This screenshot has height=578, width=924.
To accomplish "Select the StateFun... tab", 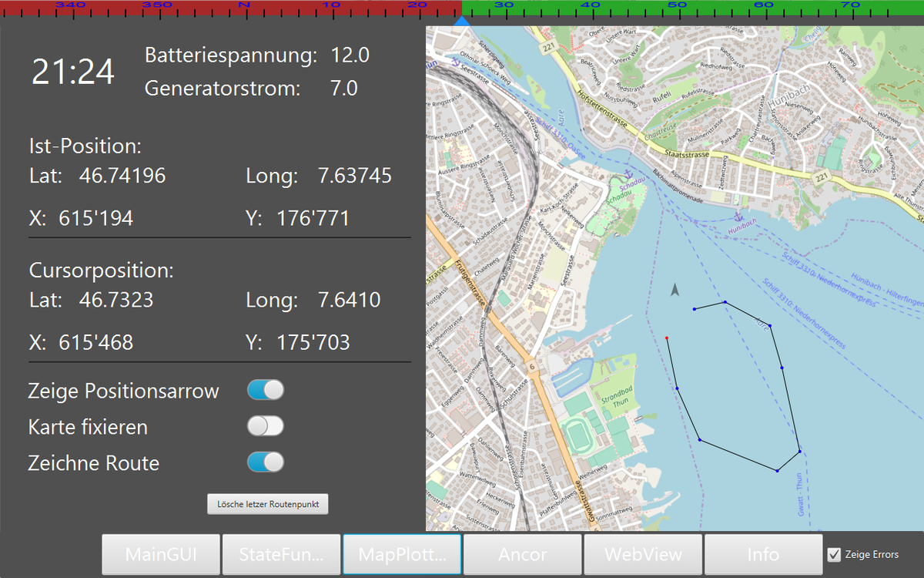I will point(281,554).
